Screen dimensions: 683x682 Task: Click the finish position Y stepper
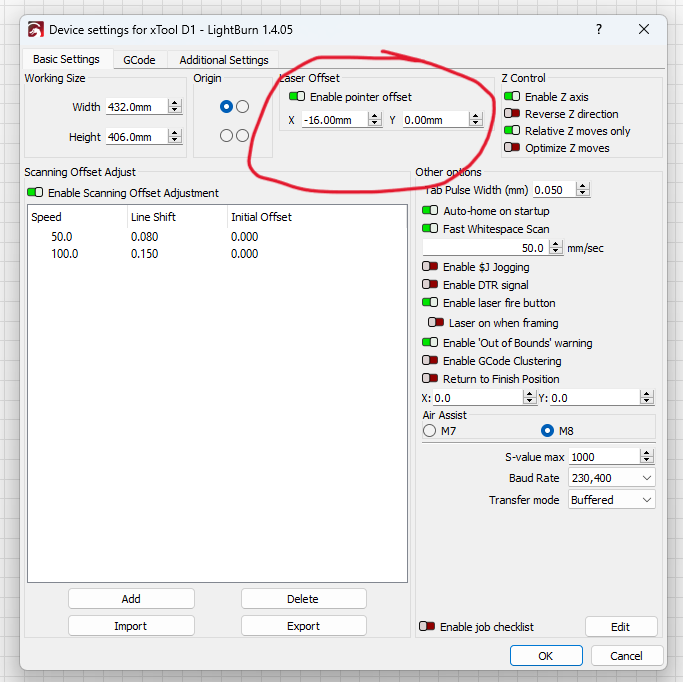coord(647,397)
